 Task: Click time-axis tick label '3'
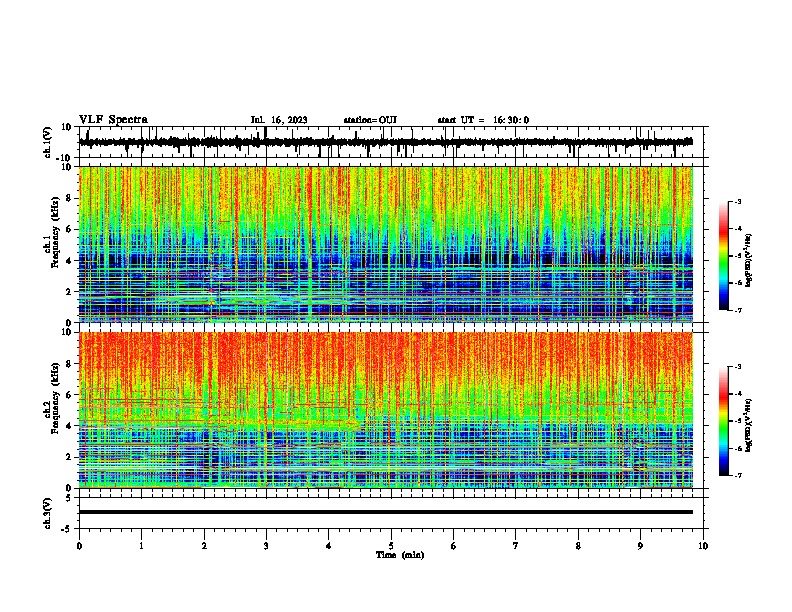pos(266,546)
